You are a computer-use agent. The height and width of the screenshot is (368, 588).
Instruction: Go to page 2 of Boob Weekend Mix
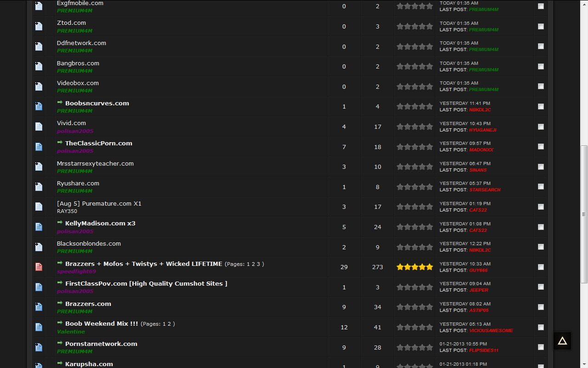coord(169,324)
